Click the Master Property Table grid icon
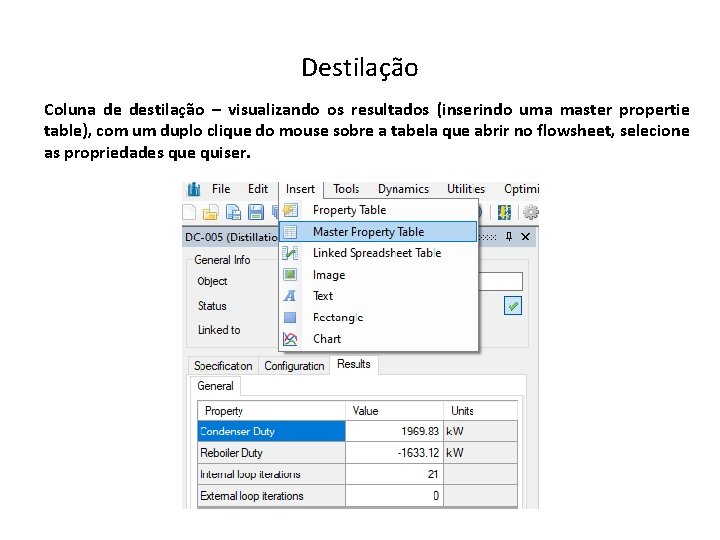The width and height of the screenshot is (720, 540). [x=290, y=232]
